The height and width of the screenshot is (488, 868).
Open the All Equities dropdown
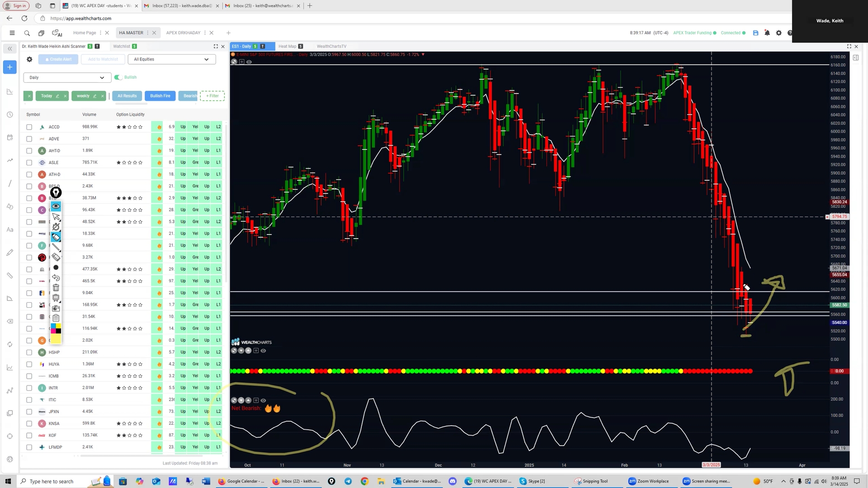172,59
